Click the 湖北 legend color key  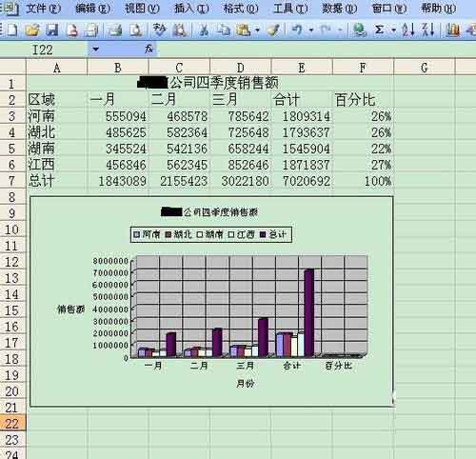pos(169,234)
